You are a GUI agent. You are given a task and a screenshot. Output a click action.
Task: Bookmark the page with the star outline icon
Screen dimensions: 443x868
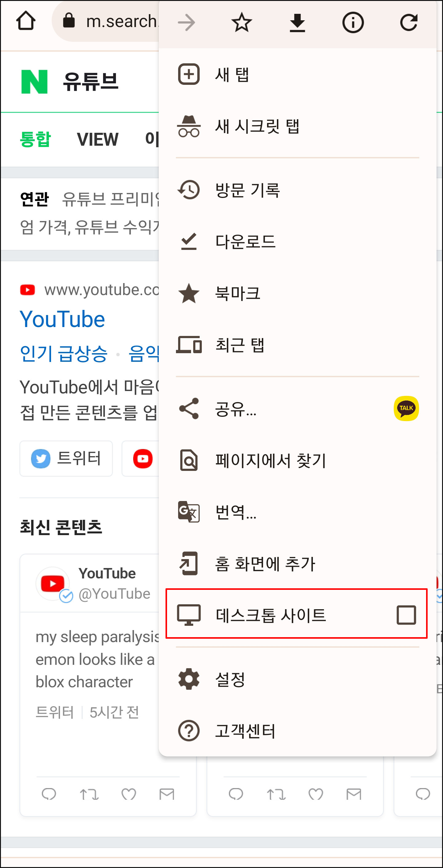[x=242, y=22]
